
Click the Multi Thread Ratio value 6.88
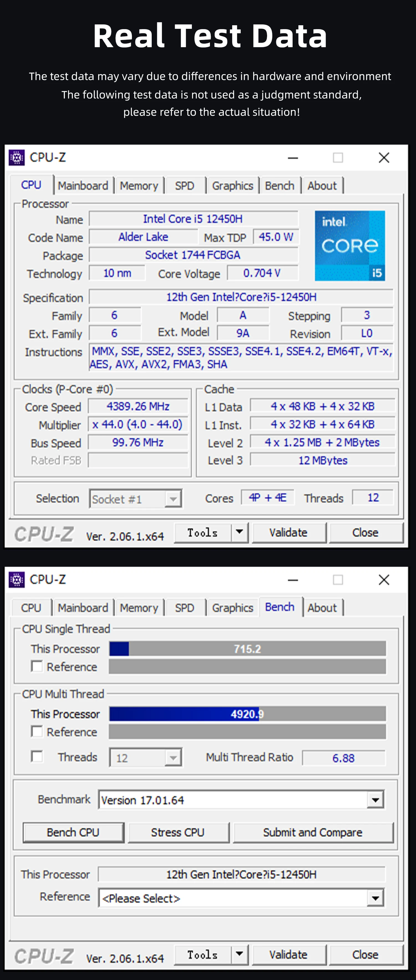pyautogui.click(x=344, y=758)
